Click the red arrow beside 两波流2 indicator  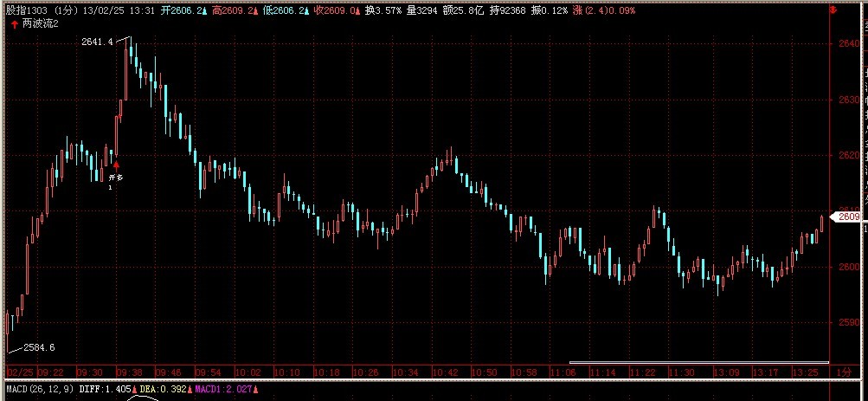coord(14,24)
